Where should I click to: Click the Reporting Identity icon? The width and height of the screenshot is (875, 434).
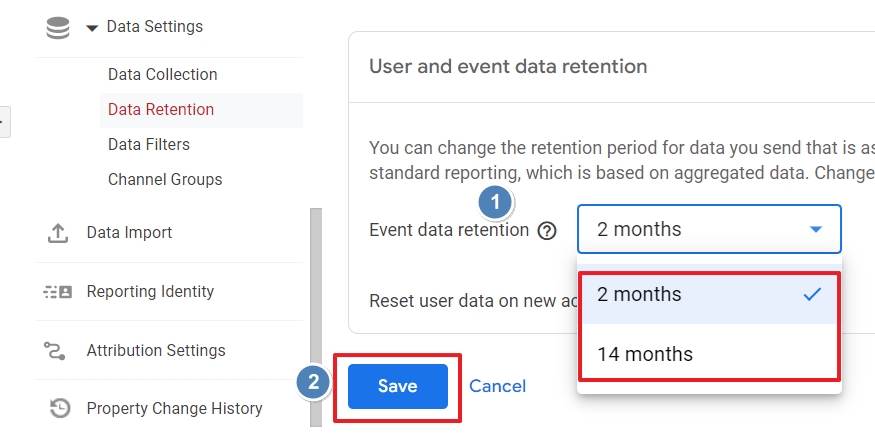(58, 292)
